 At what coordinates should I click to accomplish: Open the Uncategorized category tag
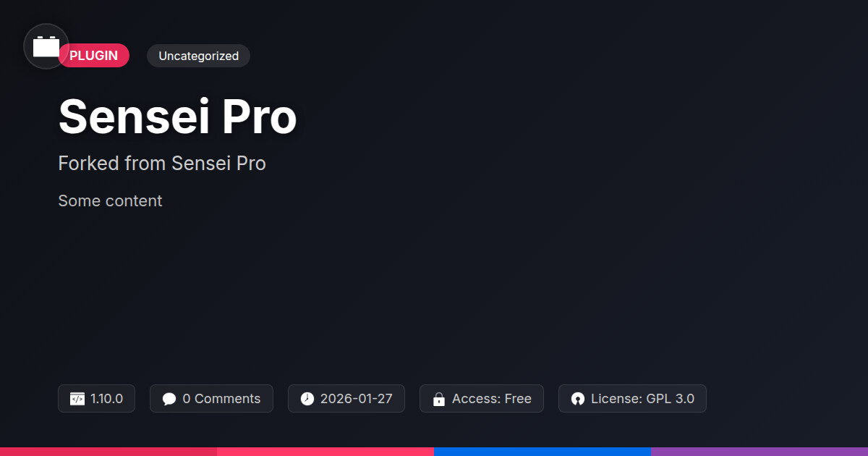pyautogui.click(x=198, y=56)
